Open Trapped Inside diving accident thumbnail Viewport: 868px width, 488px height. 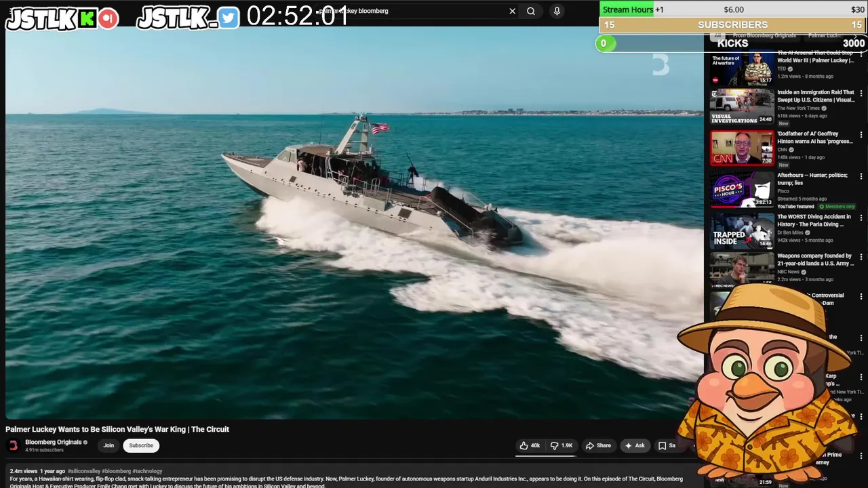(x=742, y=230)
